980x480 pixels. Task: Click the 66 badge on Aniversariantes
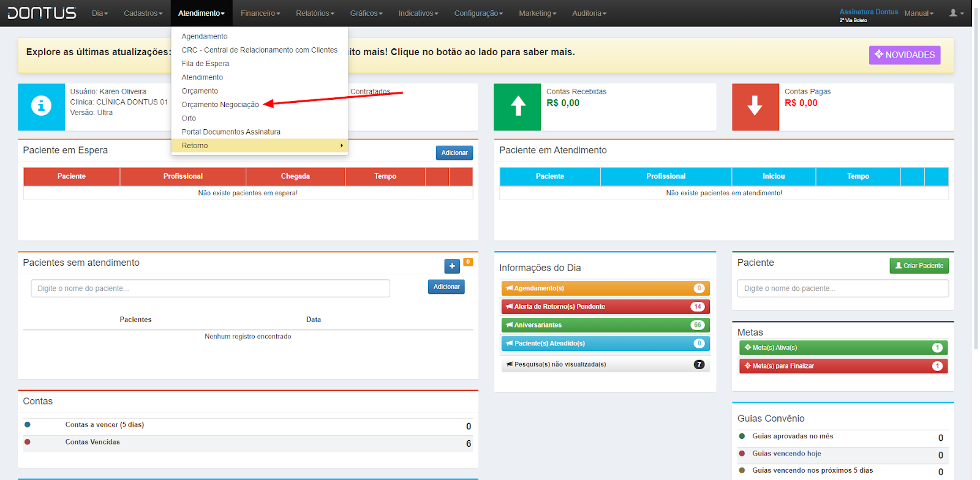(698, 325)
